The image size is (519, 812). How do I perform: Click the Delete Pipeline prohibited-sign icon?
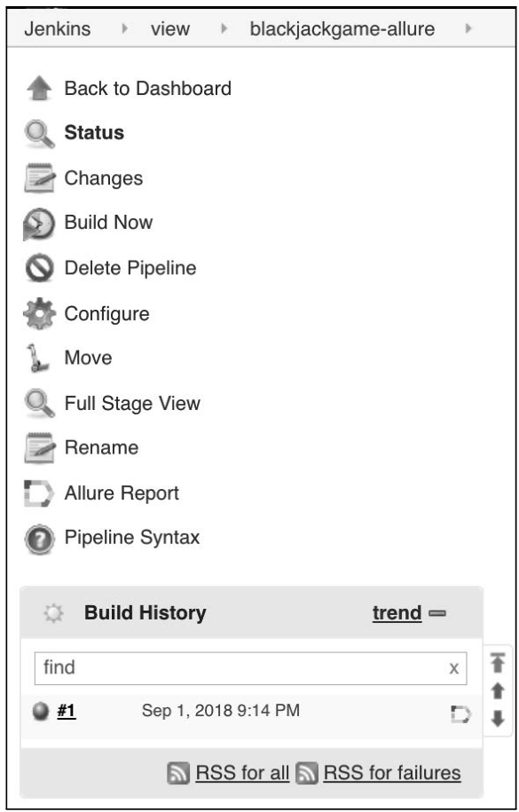(39, 268)
